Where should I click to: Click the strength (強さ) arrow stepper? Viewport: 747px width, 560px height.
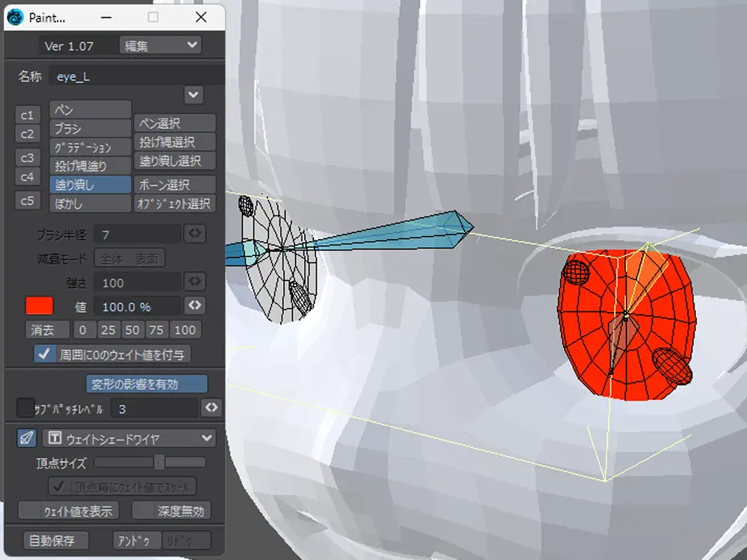tap(194, 282)
